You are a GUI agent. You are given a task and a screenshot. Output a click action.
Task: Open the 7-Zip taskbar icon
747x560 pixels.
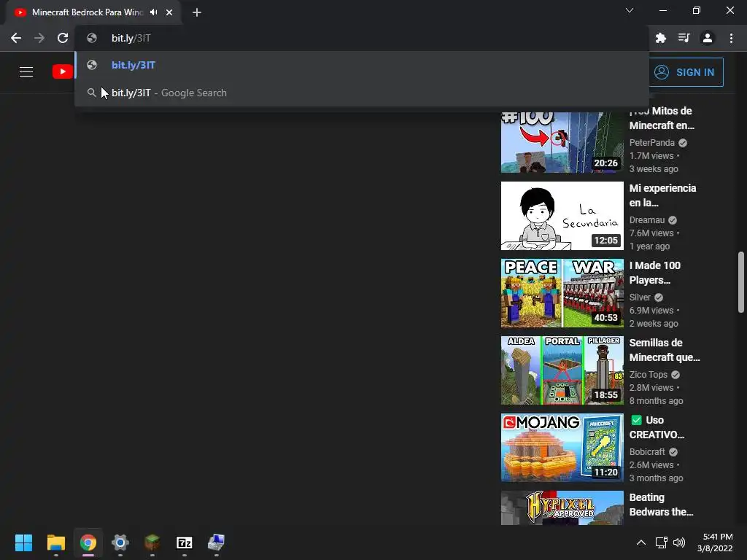[185, 542]
